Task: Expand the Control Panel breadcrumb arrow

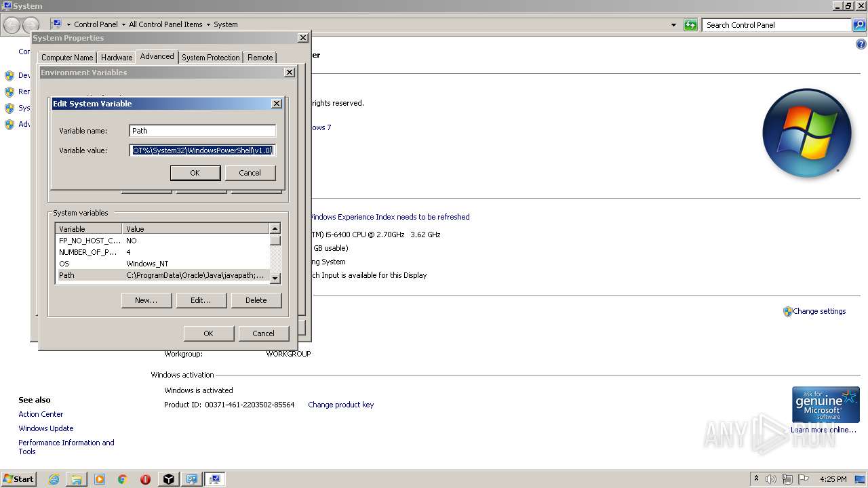Action: [x=123, y=24]
